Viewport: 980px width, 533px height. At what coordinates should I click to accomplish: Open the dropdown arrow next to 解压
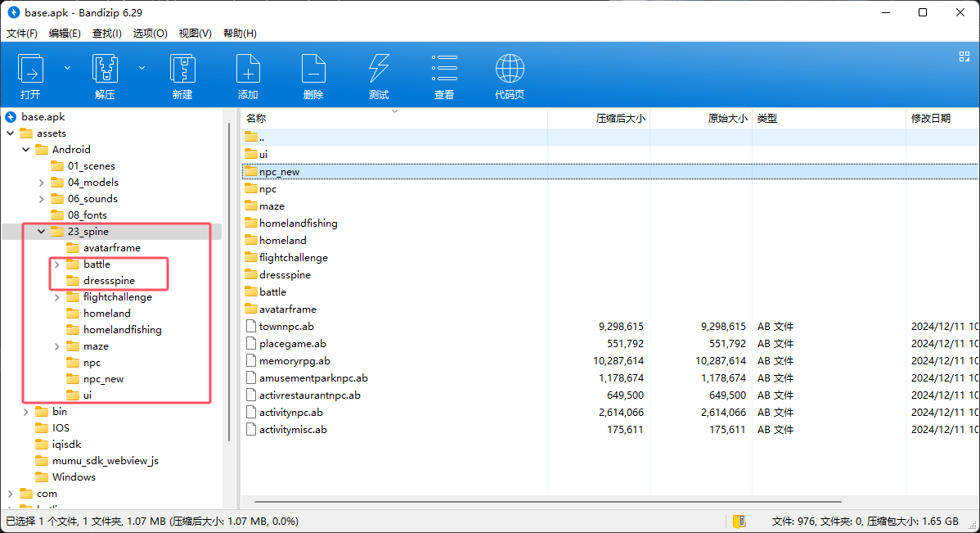142,68
